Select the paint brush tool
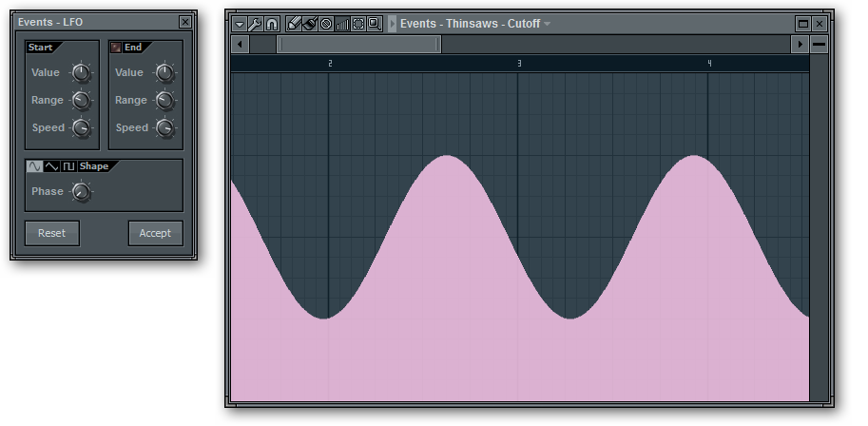 [x=310, y=24]
